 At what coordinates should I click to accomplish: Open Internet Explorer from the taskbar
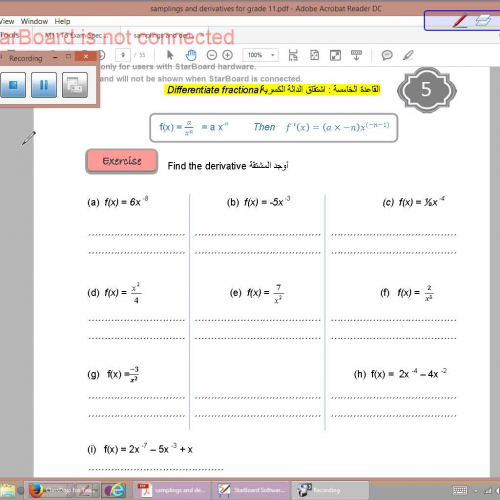coord(114,490)
